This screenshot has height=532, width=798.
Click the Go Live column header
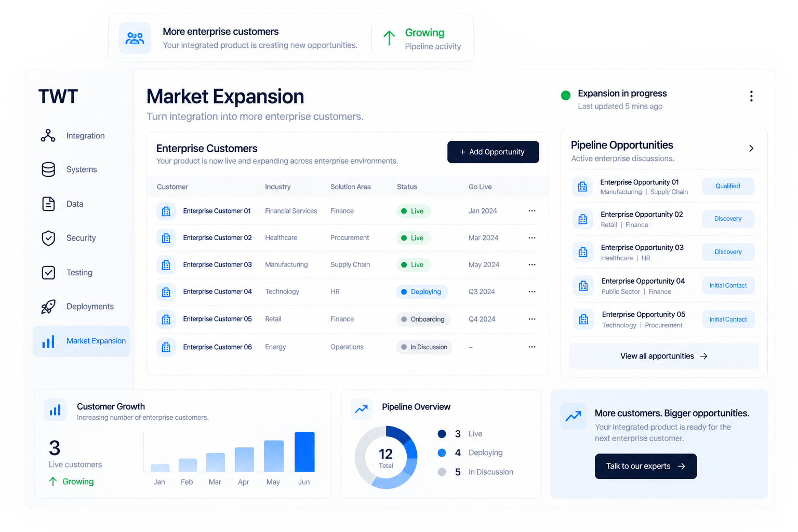click(480, 187)
